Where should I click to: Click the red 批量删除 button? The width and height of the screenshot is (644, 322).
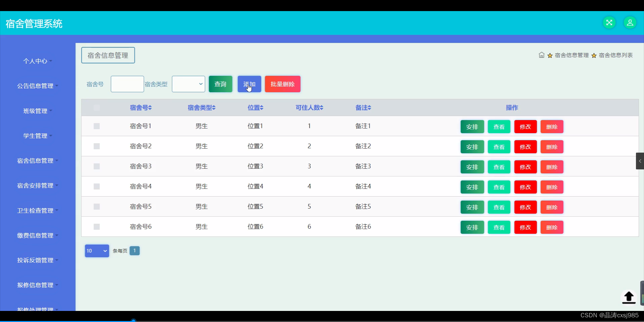pos(282,84)
